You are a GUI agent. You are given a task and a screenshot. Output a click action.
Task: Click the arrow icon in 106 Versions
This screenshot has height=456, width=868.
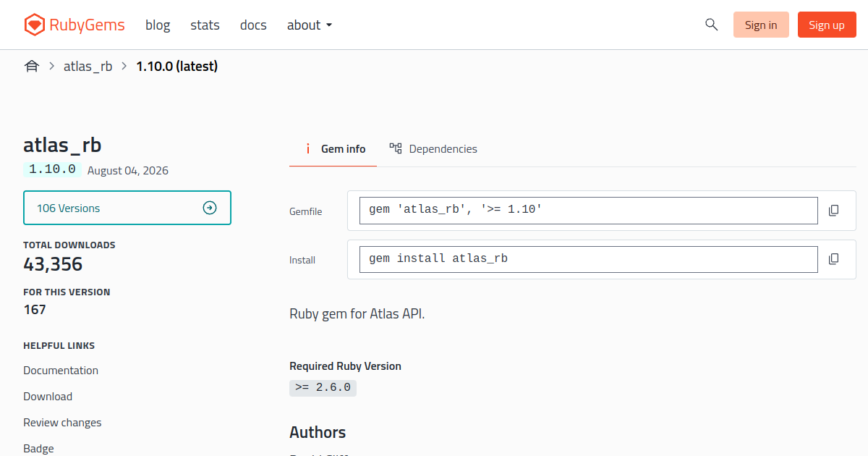tap(210, 208)
